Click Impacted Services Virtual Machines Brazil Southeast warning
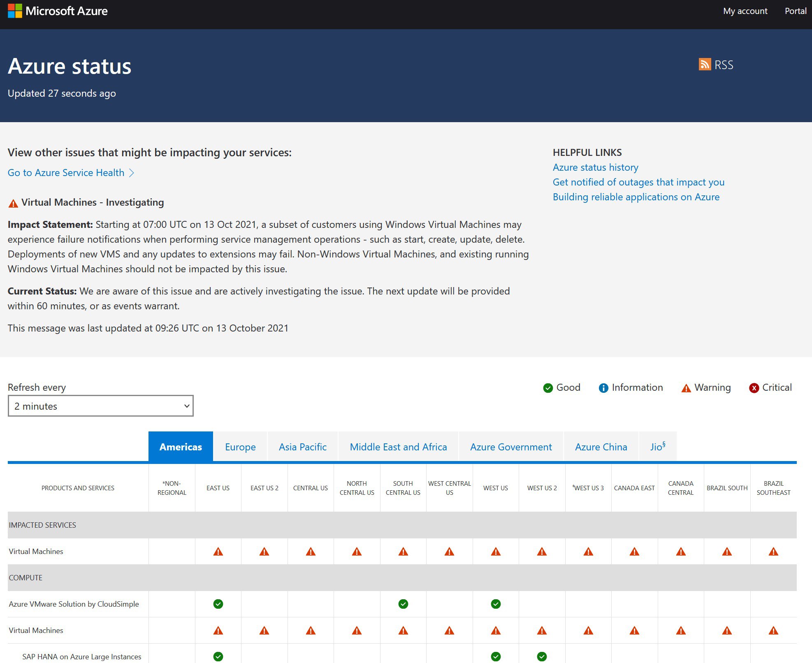 773,552
